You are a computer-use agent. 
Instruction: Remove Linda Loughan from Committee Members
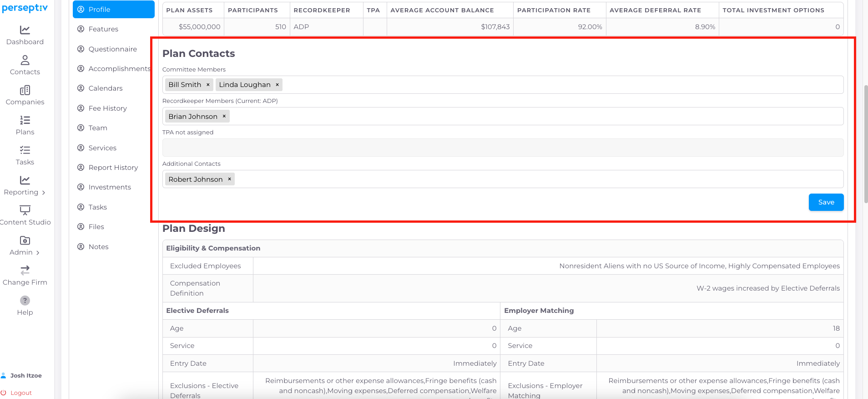(x=277, y=85)
